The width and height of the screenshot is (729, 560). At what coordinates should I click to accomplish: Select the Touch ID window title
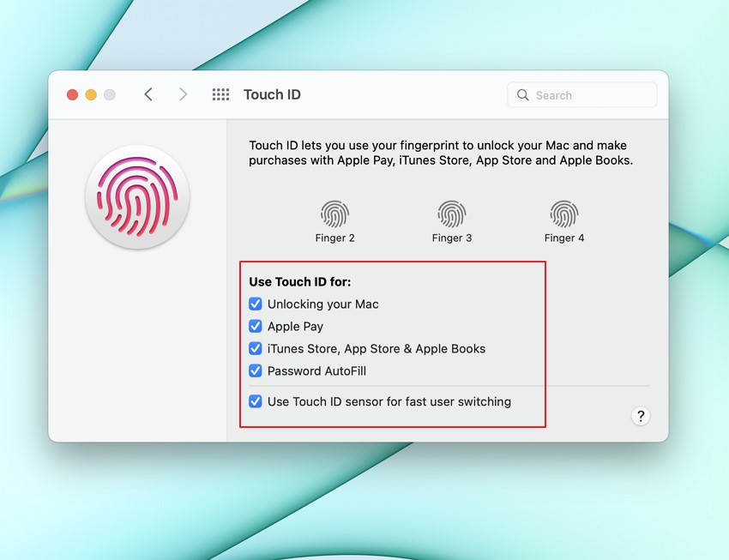pos(272,94)
